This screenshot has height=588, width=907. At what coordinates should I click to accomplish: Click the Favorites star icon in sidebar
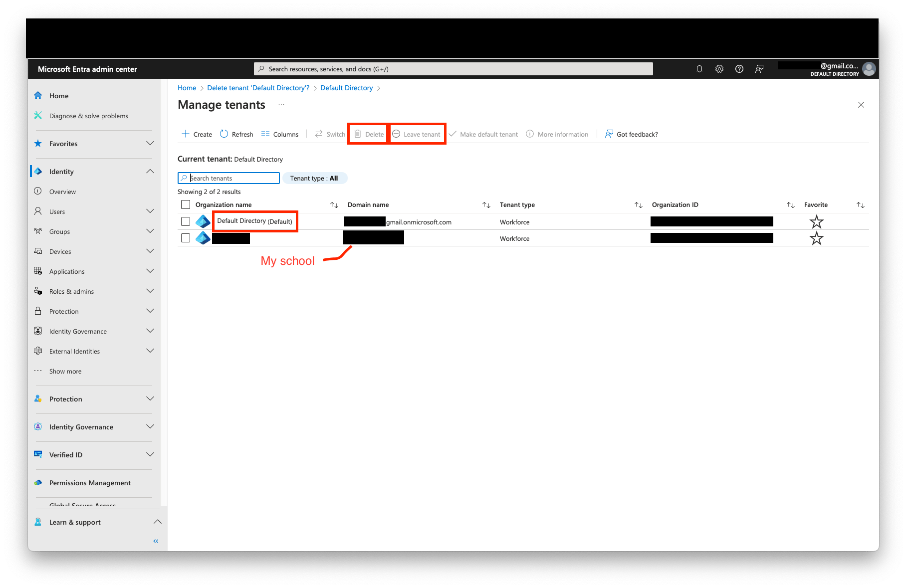(x=38, y=143)
